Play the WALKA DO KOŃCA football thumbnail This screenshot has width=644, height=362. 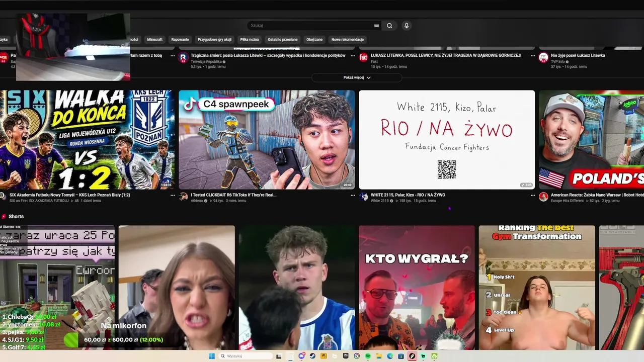coord(87,140)
